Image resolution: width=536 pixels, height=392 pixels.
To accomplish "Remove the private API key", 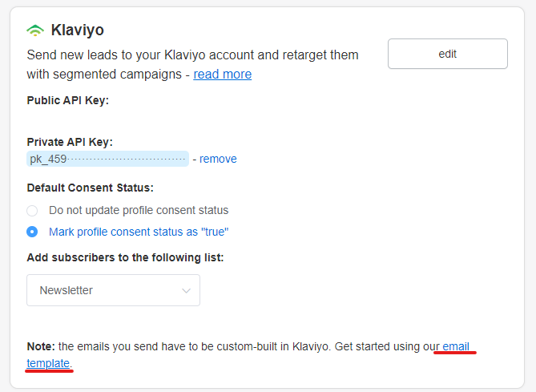I will pos(218,159).
